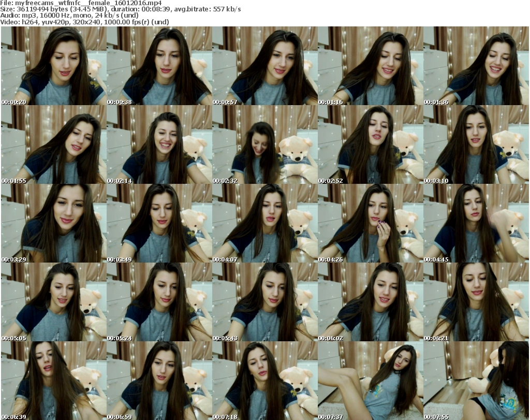Choose the frame timestamped 00:06:02
Screen dimensions: 530x420
point(371,302)
